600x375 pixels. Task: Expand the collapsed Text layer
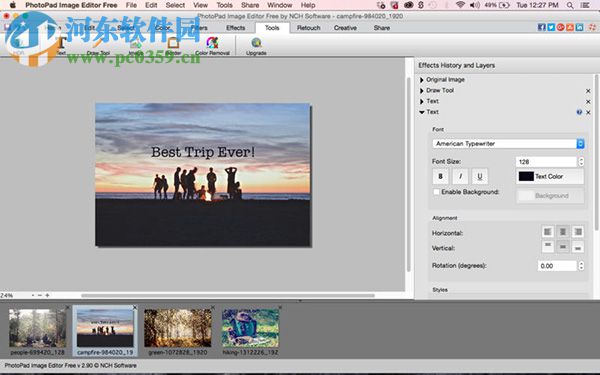[x=422, y=101]
